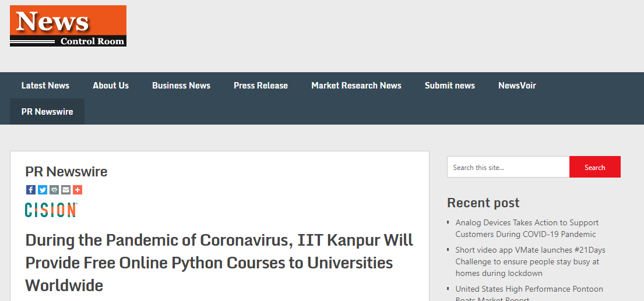Image resolution: width=644 pixels, height=301 pixels.
Task: Click the Search this site input field
Action: [508, 167]
